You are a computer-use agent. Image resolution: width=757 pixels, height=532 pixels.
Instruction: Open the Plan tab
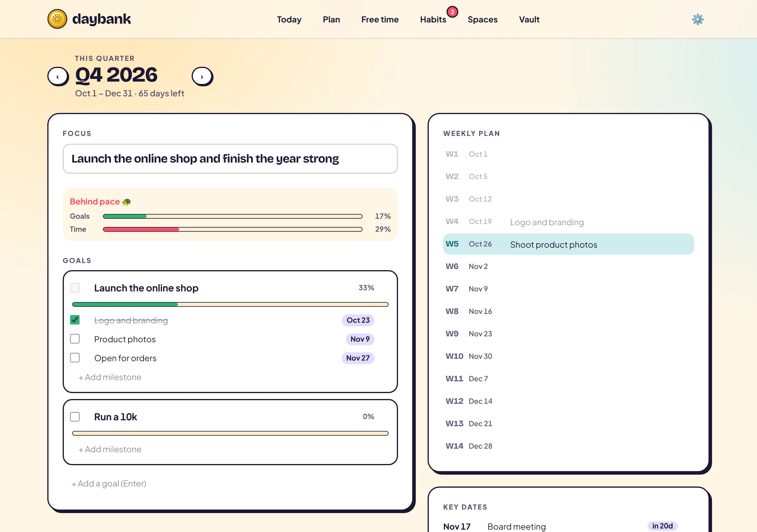[x=331, y=20]
